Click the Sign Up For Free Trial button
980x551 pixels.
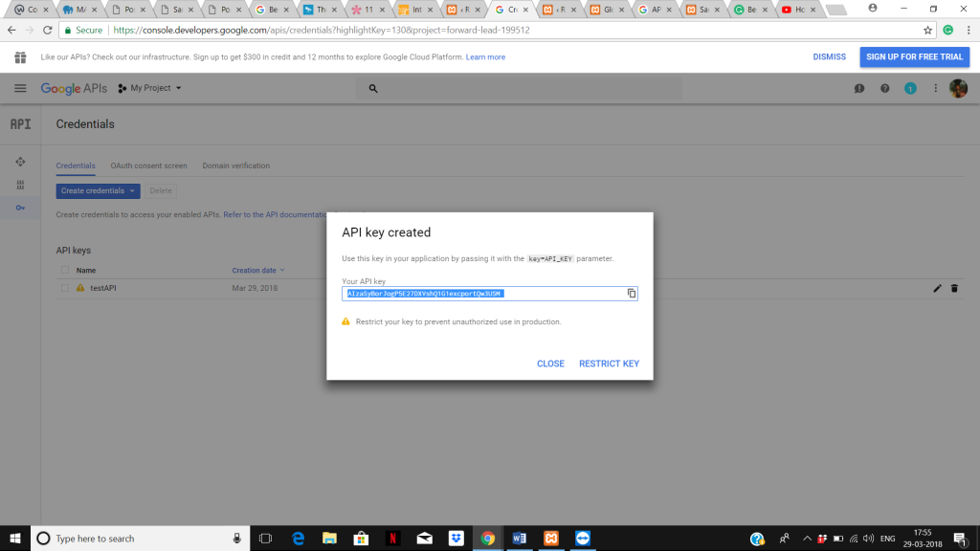[914, 56]
